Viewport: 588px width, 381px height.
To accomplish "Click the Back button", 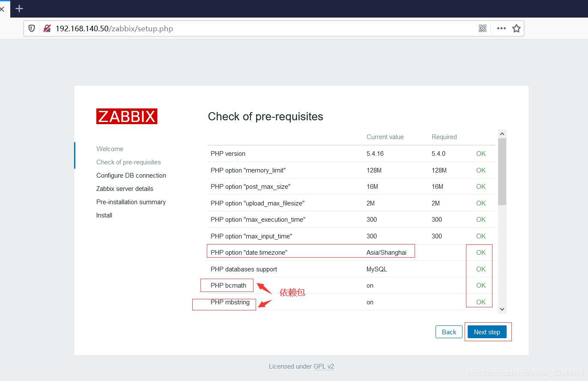I will (x=449, y=332).
